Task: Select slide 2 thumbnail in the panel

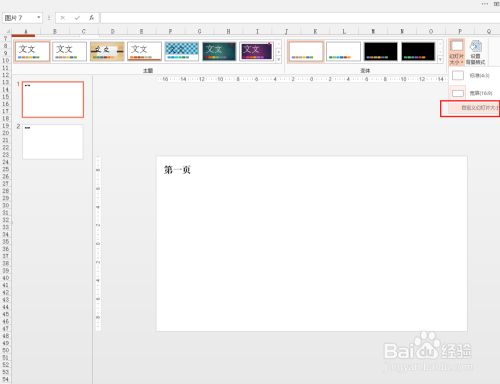Action: (x=53, y=142)
